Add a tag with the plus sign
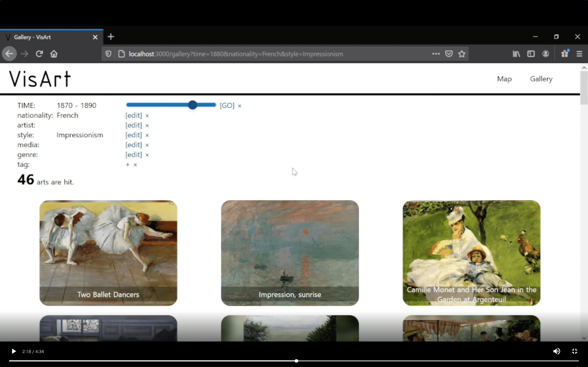The width and height of the screenshot is (588, 367). (x=128, y=165)
